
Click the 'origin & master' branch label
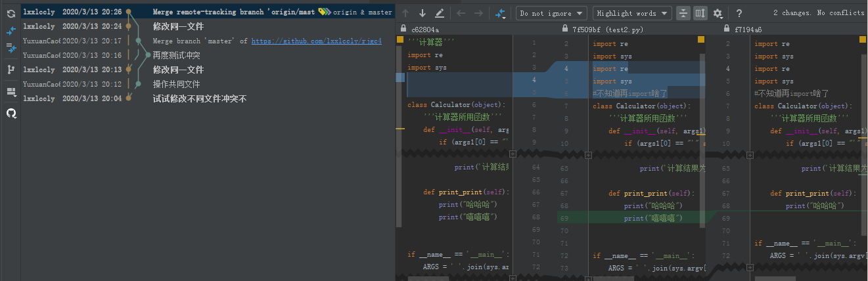(361, 12)
